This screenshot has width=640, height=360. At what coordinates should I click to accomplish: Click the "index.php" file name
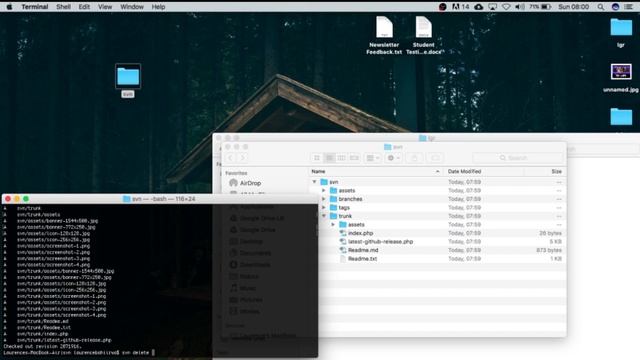point(360,233)
